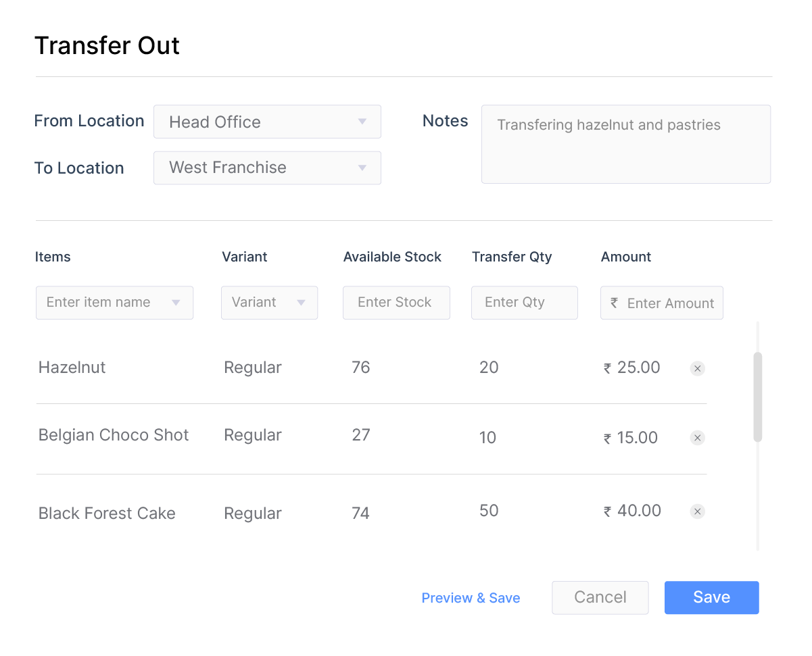Click the Enter Qty input

click(524, 303)
